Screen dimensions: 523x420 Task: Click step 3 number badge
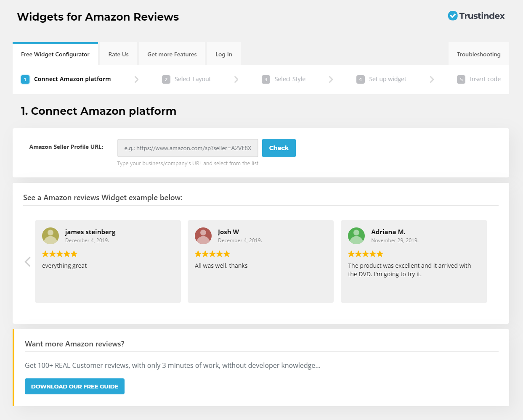coord(266,79)
